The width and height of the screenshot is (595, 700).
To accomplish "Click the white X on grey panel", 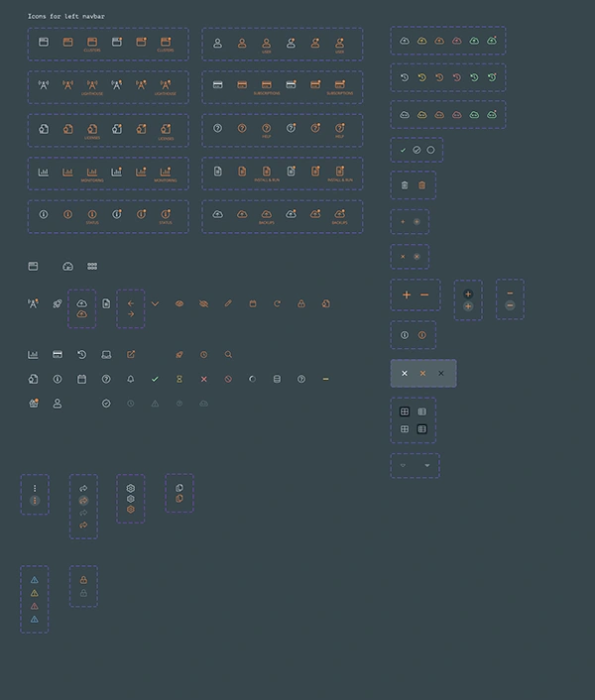I will (405, 373).
